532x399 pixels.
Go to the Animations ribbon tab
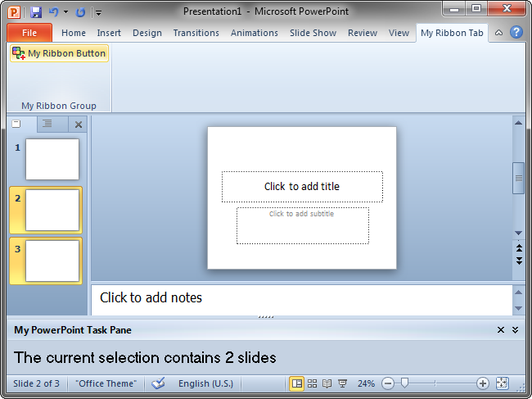pyautogui.click(x=254, y=33)
